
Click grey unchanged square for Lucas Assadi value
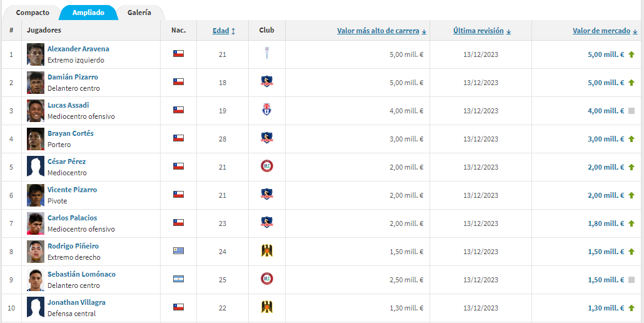(631, 111)
